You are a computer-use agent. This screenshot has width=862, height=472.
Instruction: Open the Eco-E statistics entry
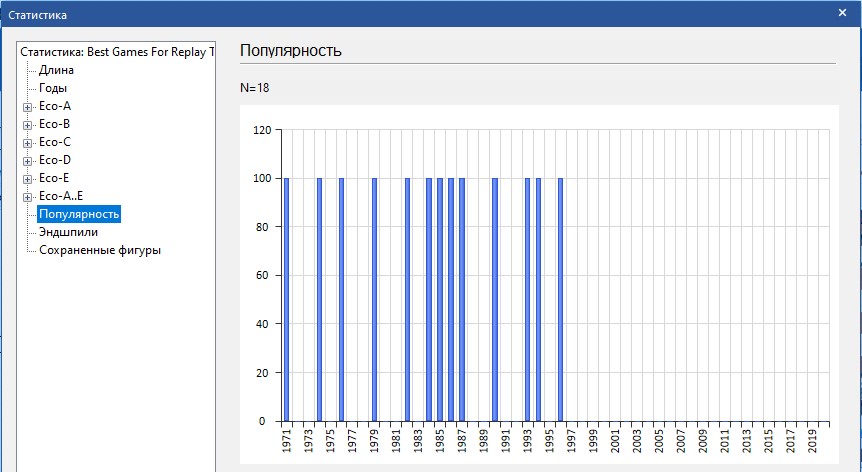point(54,178)
